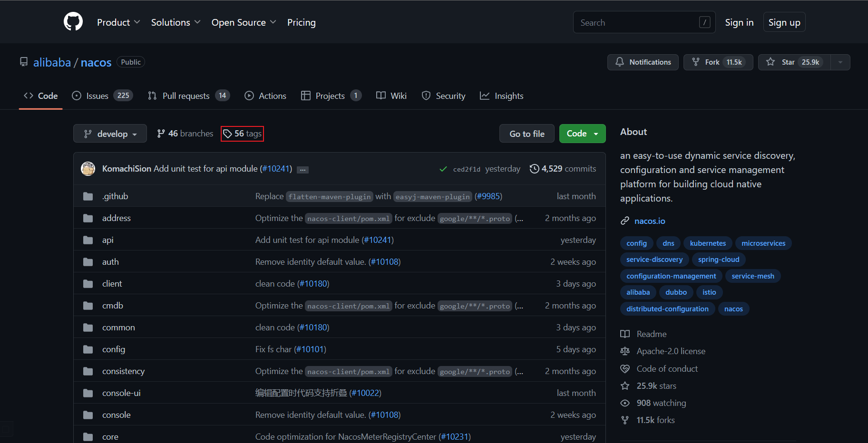Open pull request #10101 link
This screenshot has width=868, height=443.
coord(310,349)
